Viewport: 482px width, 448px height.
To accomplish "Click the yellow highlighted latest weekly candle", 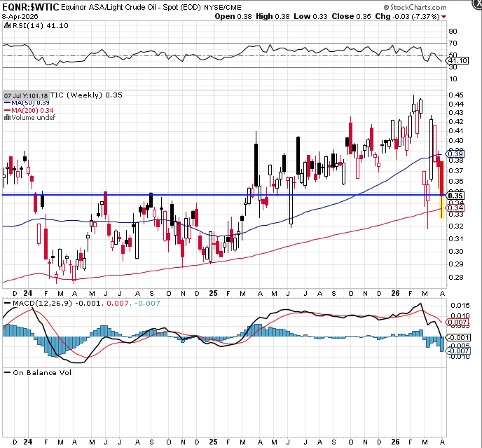I will click(x=442, y=190).
